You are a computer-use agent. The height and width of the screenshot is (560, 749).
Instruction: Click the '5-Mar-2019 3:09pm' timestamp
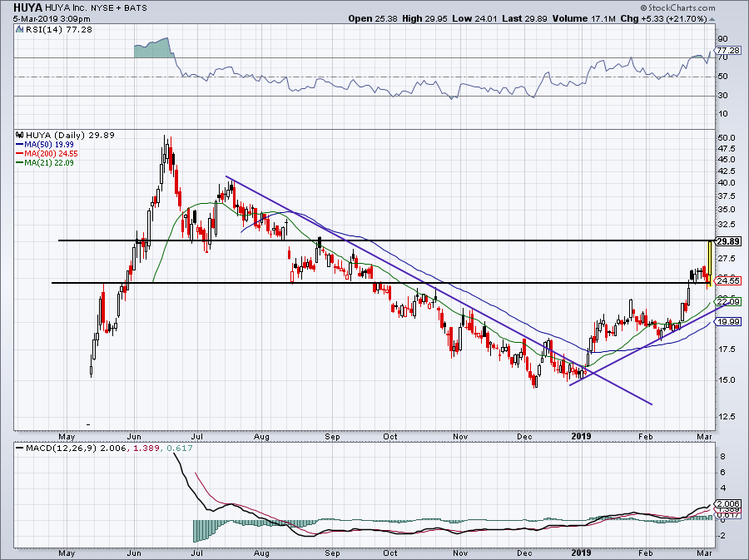52,18
